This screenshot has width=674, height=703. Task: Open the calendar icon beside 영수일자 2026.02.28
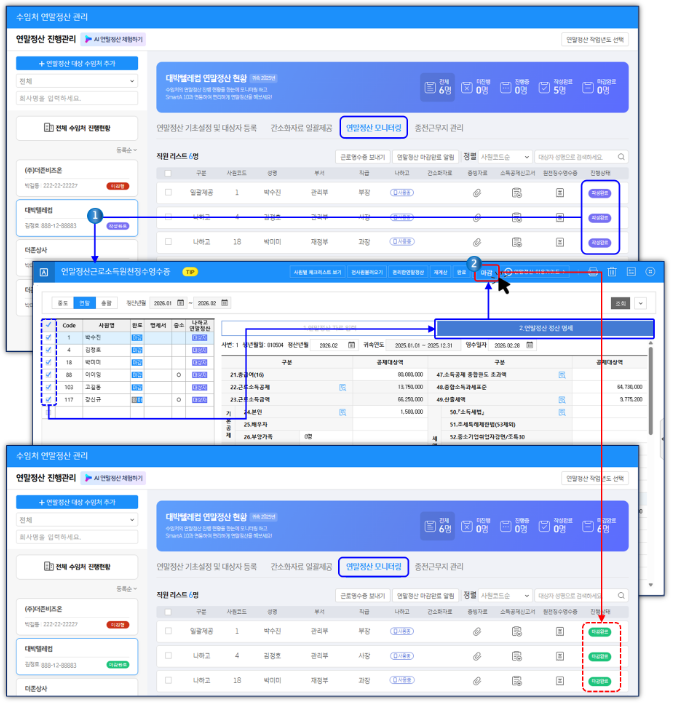point(530,345)
